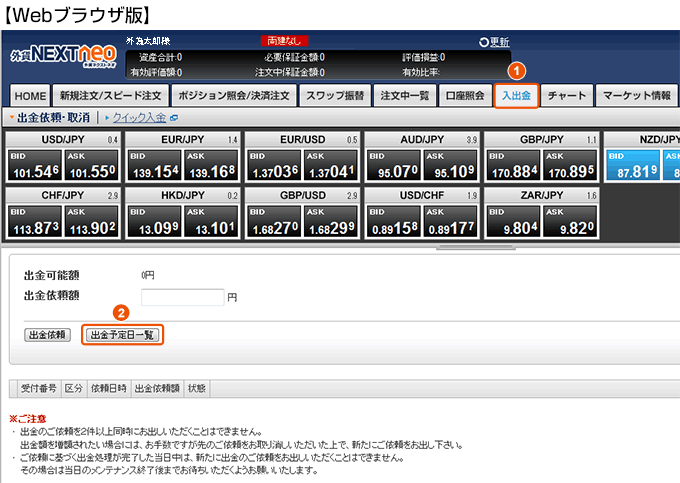Click the 出金依頼 submit button

point(47,335)
